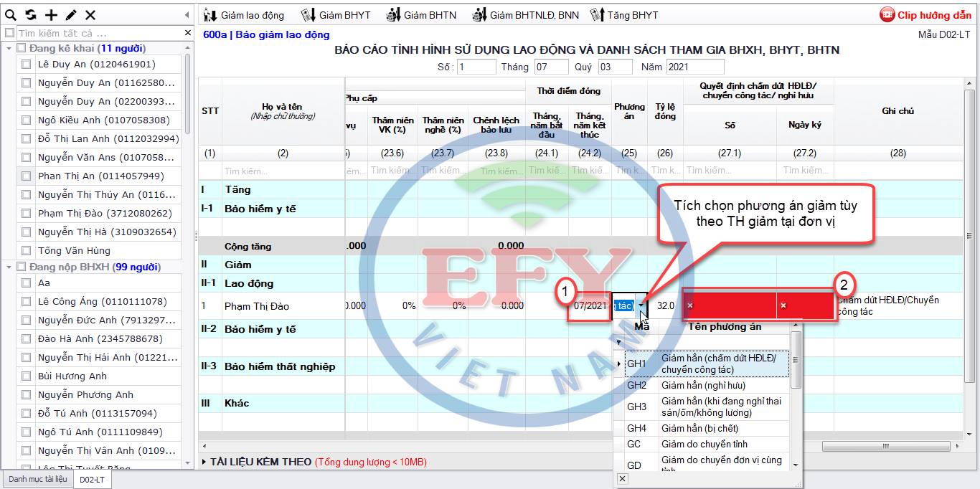Focus the Tìm kiếm tất cả search field
The height and width of the screenshot is (489, 980).
pos(99,33)
